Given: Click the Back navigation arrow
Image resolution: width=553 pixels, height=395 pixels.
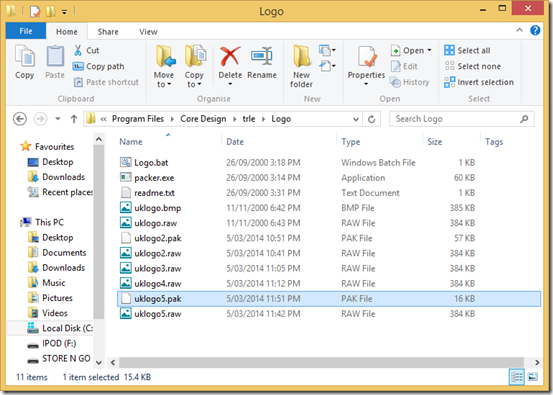Looking at the screenshot, I should coord(20,119).
